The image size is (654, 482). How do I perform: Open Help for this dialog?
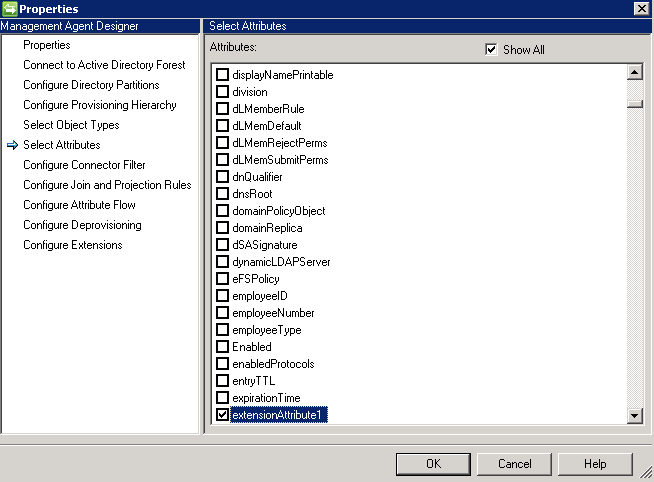[595, 464]
